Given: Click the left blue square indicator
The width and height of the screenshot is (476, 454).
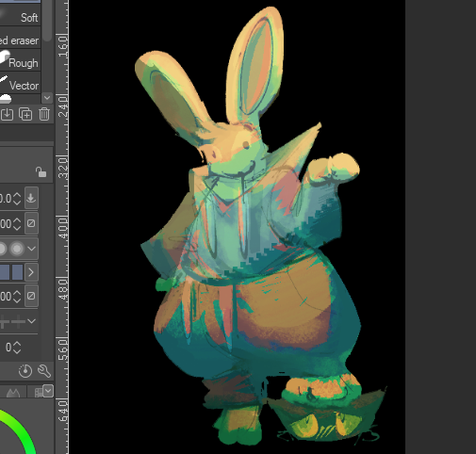Looking at the screenshot, I should (5, 272).
